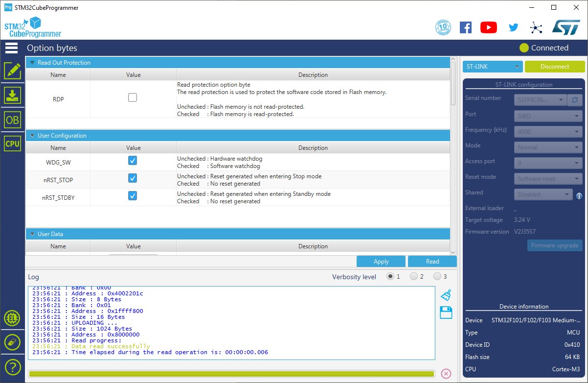Select verbosity level 1

point(390,276)
